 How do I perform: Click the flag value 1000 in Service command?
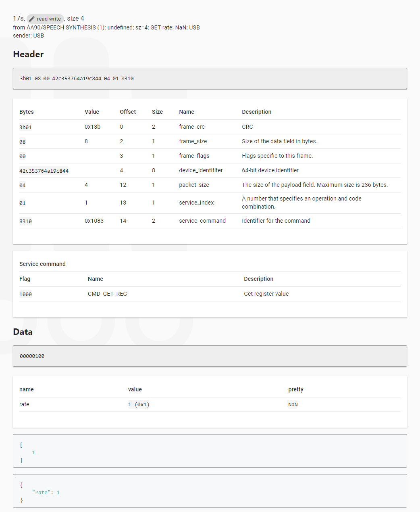click(25, 294)
